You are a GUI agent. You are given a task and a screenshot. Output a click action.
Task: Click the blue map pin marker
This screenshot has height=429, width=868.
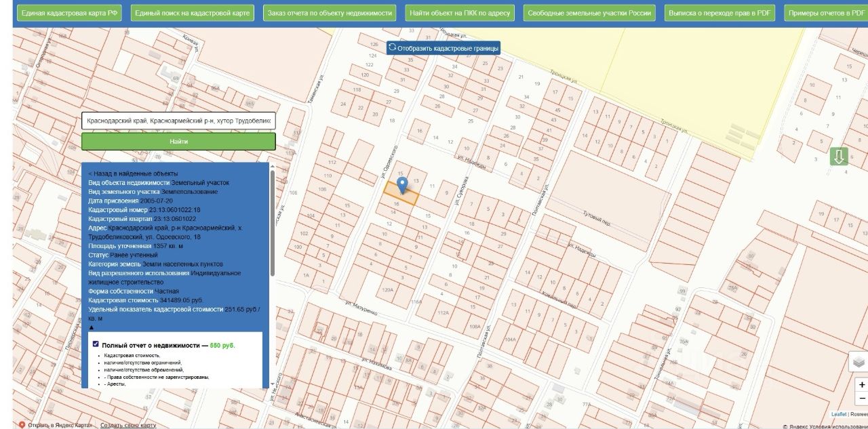coord(402,185)
